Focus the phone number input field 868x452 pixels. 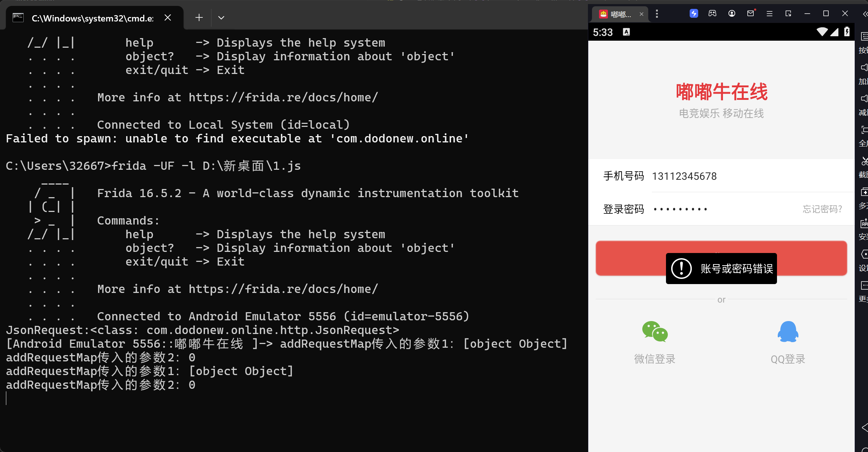coord(751,176)
